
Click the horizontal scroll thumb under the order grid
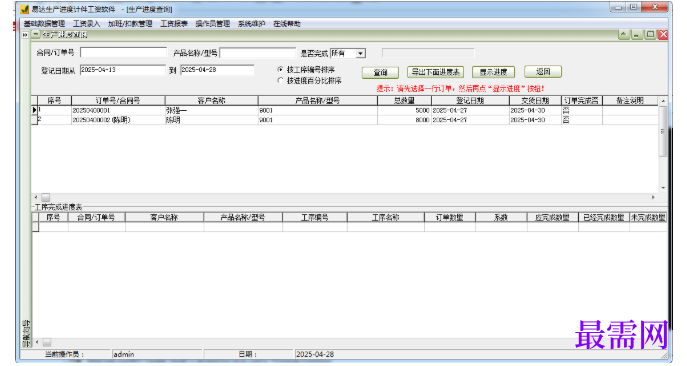point(46,197)
